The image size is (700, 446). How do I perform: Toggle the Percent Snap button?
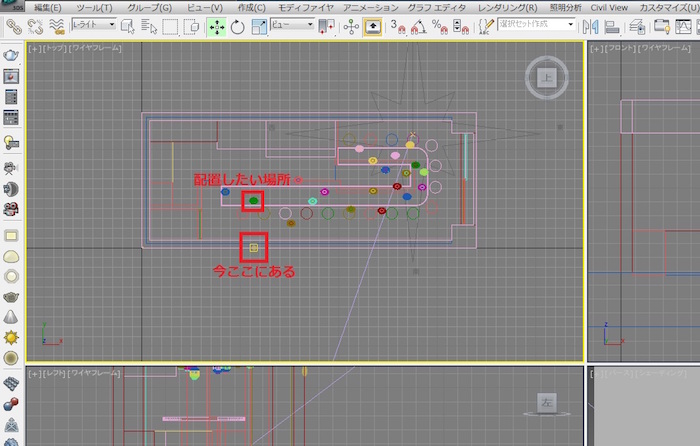437,25
